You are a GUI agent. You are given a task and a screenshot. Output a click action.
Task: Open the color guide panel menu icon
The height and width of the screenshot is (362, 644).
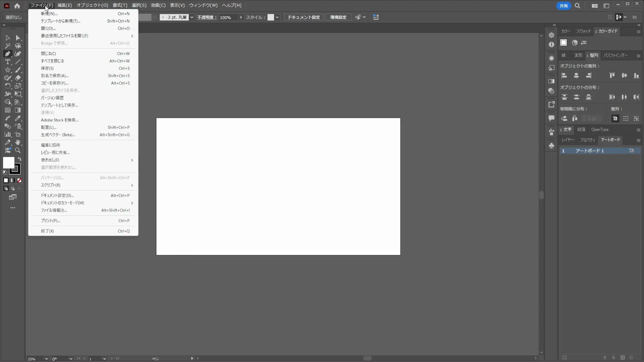(x=638, y=32)
